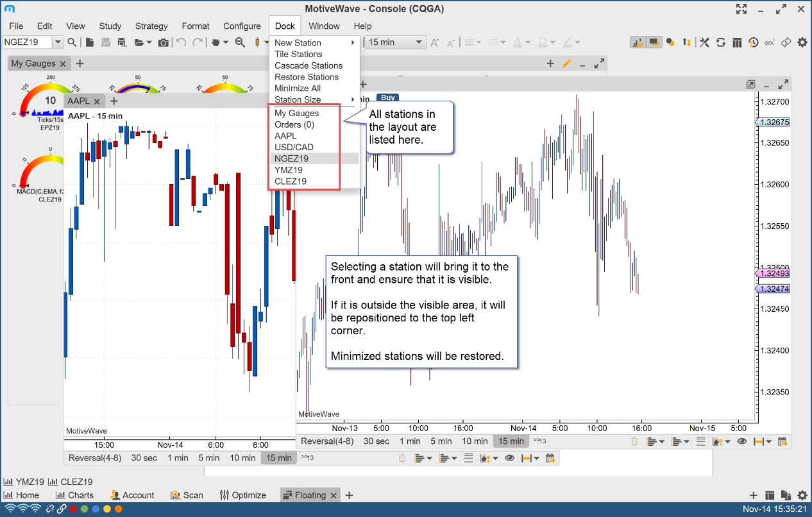Image resolution: width=812 pixels, height=517 pixels.
Task: Select 1 min interval on AAPL chart
Action: pos(178,458)
